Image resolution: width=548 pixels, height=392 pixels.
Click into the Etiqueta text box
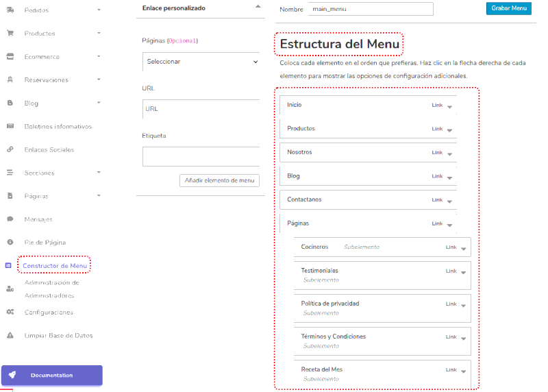tap(203, 156)
